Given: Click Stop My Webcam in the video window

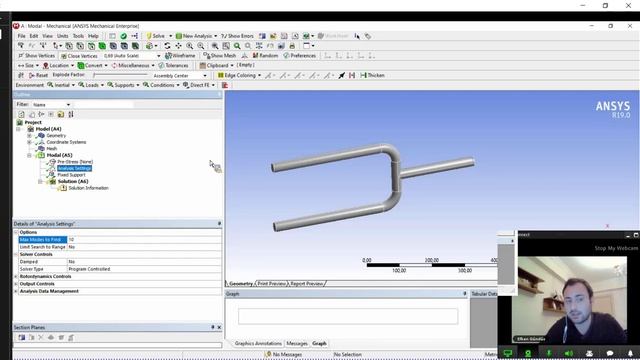Looking at the screenshot, I should click(x=616, y=248).
